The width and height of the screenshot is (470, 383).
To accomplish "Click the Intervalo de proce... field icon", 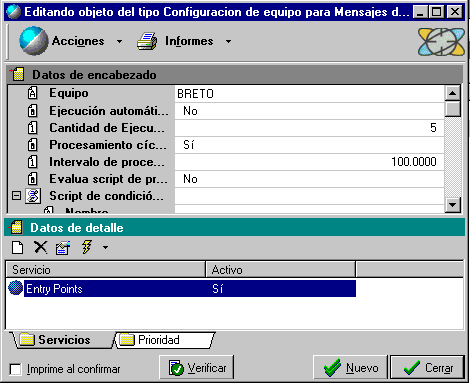I will pyautogui.click(x=32, y=162).
